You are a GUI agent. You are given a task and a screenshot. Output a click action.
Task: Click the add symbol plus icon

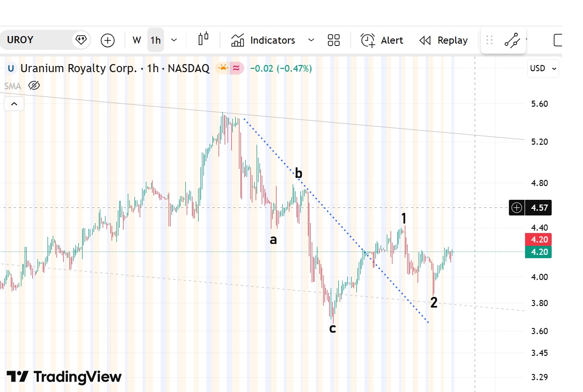point(108,40)
